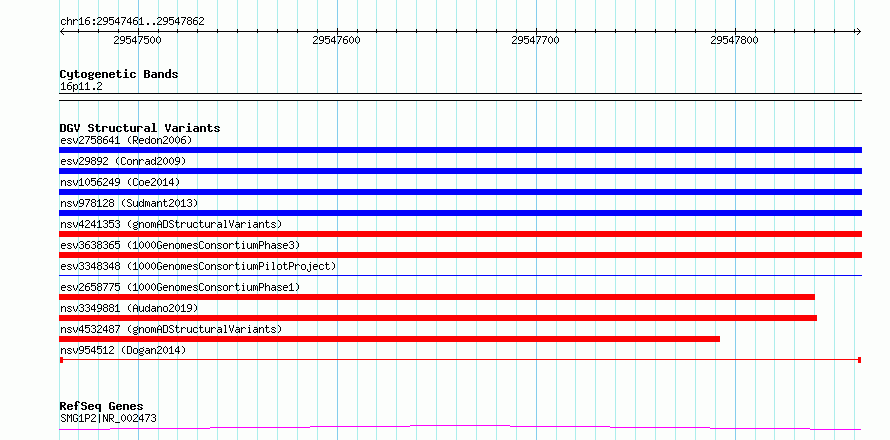Image resolution: width=890 pixels, height=440 pixels.
Task: Select the magenta SMG1P2 gene track line
Action: coord(460,427)
